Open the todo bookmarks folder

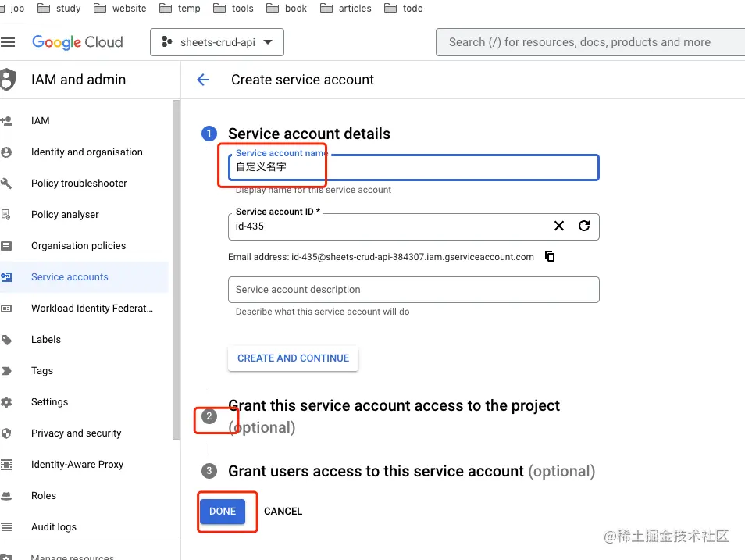(x=404, y=9)
